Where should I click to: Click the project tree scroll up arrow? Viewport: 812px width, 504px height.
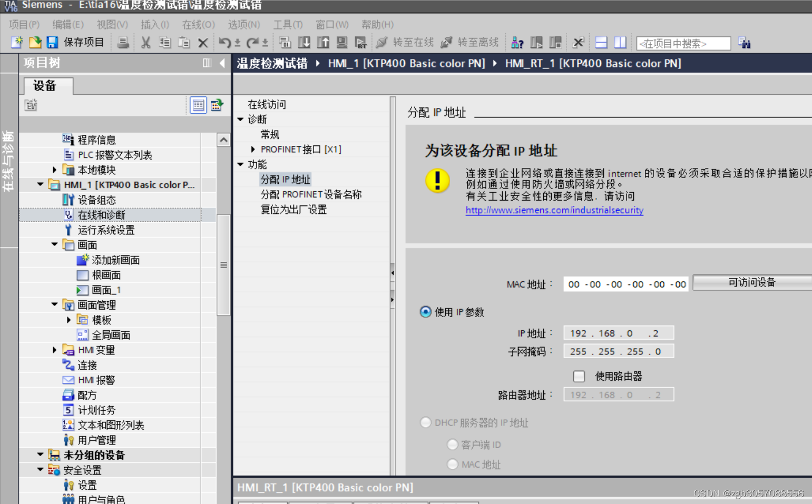(x=223, y=140)
